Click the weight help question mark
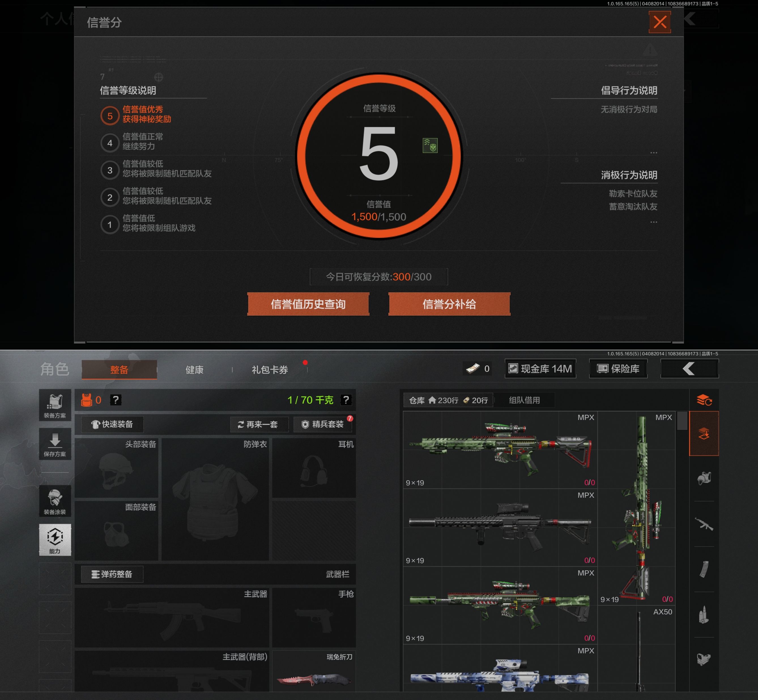 pos(346,400)
